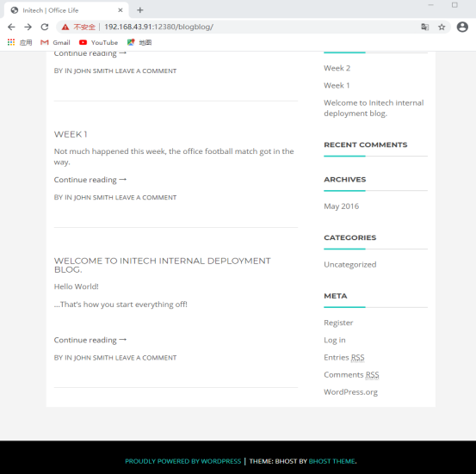Click LEAVE A COMMENT on topmost post
The height and width of the screenshot is (474, 476).
(145, 71)
